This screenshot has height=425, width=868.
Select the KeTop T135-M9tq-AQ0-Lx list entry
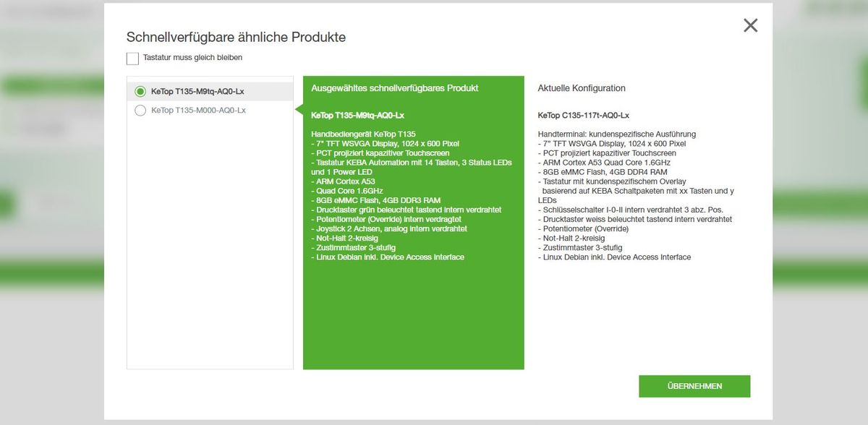click(x=197, y=93)
